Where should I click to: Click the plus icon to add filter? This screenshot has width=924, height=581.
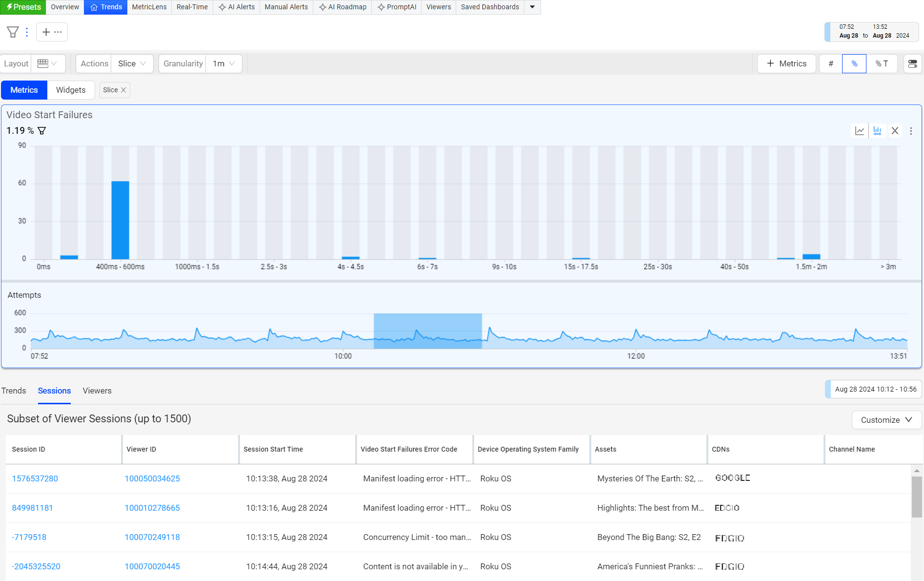click(46, 32)
